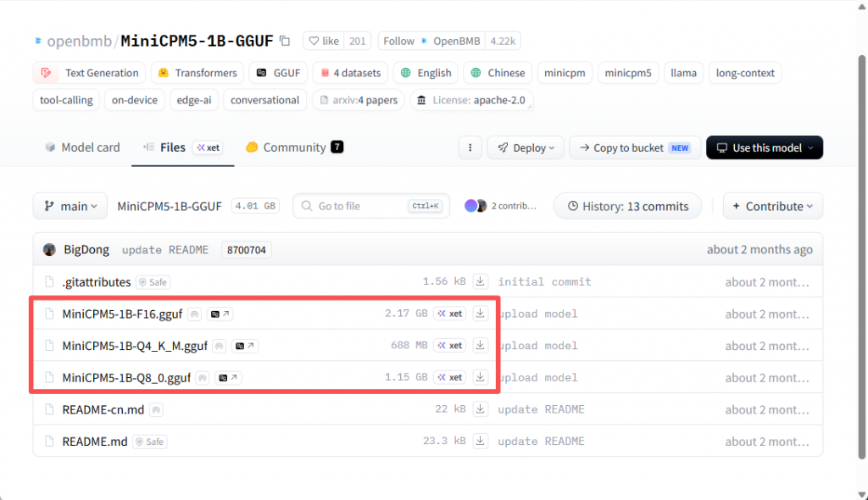This screenshot has height=500, width=868.
Task: Switch to the Files tab
Action: [x=182, y=147]
